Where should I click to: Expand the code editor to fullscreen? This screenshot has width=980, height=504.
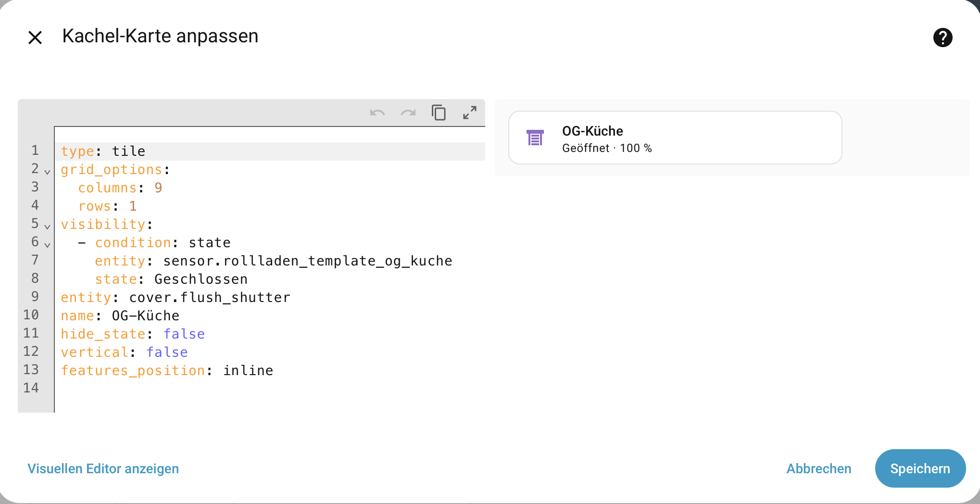pos(470,113)
